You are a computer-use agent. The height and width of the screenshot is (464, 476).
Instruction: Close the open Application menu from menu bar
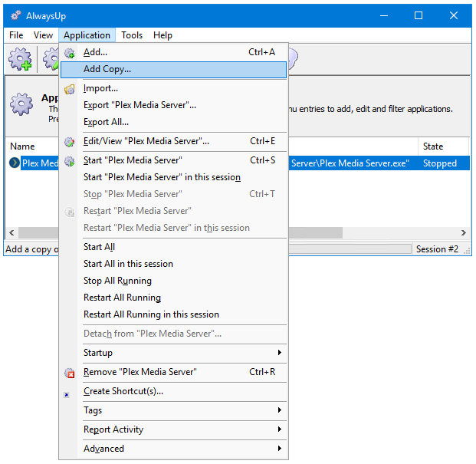[87, 35]
